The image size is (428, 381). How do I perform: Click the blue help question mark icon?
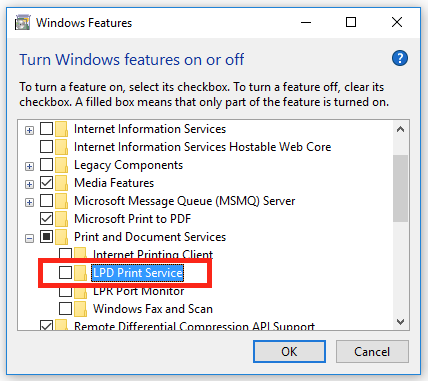pyautogui.click(x=400, y=59)
